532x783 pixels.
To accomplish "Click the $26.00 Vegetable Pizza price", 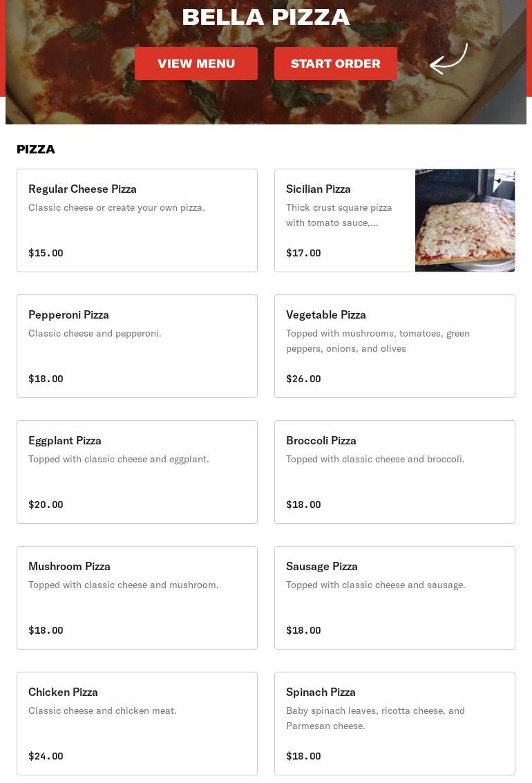I will point(303,379).
